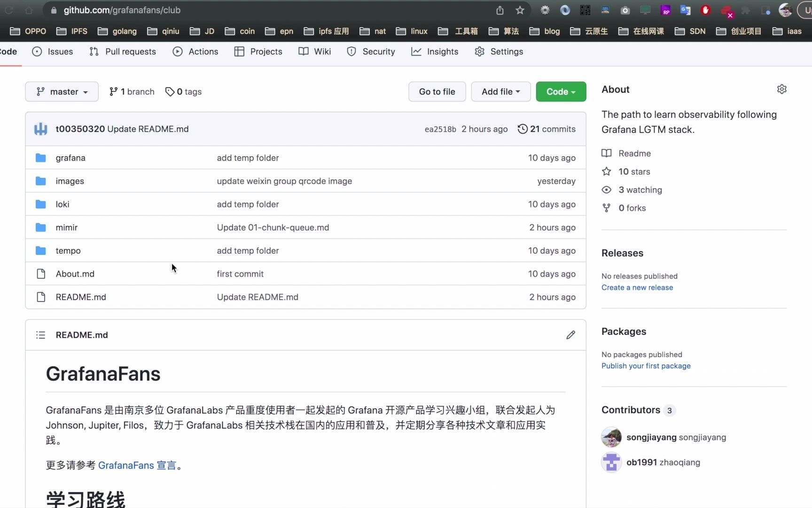Open commit message Update 01-chunk-queue.md

(273, 228)
